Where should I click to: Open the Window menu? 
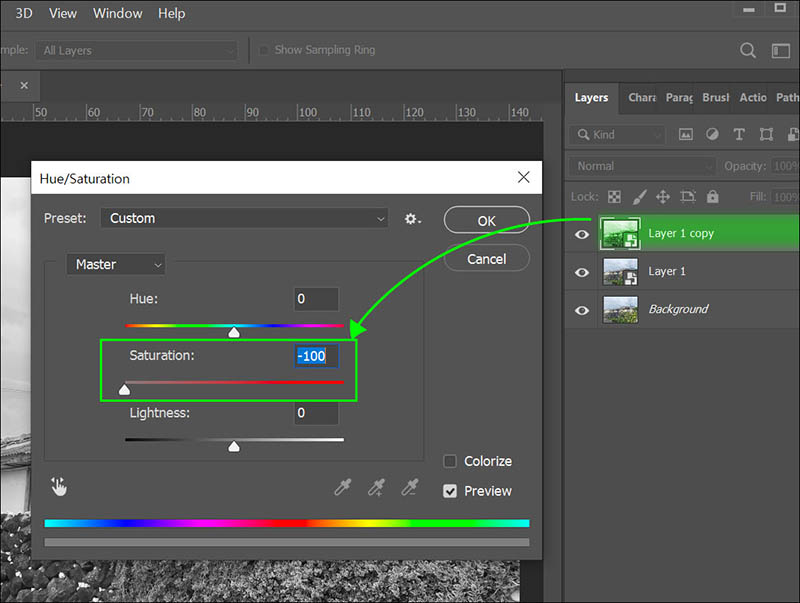coord(117,13)
